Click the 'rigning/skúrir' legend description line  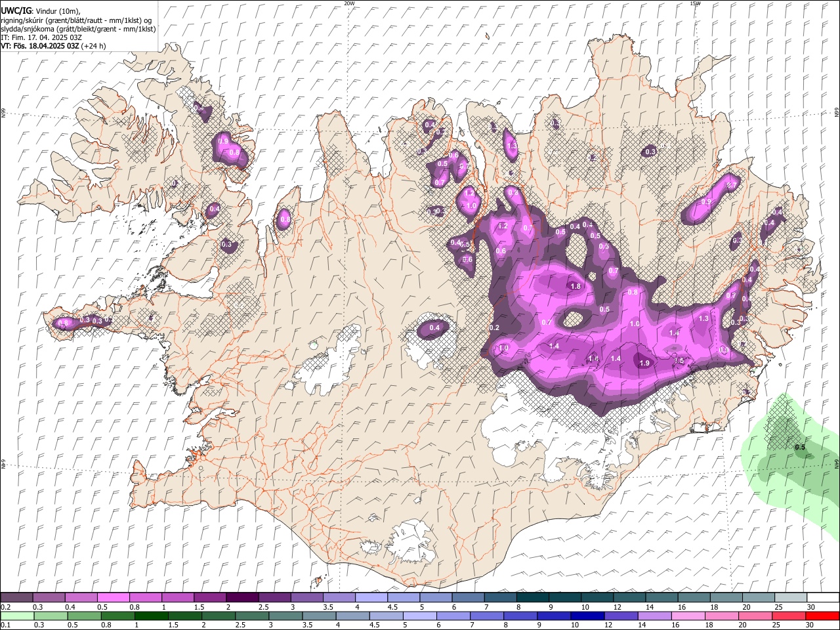tap(76, 20)
